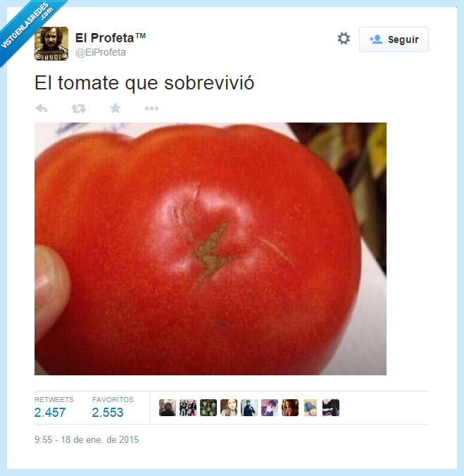Screen dimensions: 464x476
Task: Open the last dark avatar in row
Action: tap(331, 408)
